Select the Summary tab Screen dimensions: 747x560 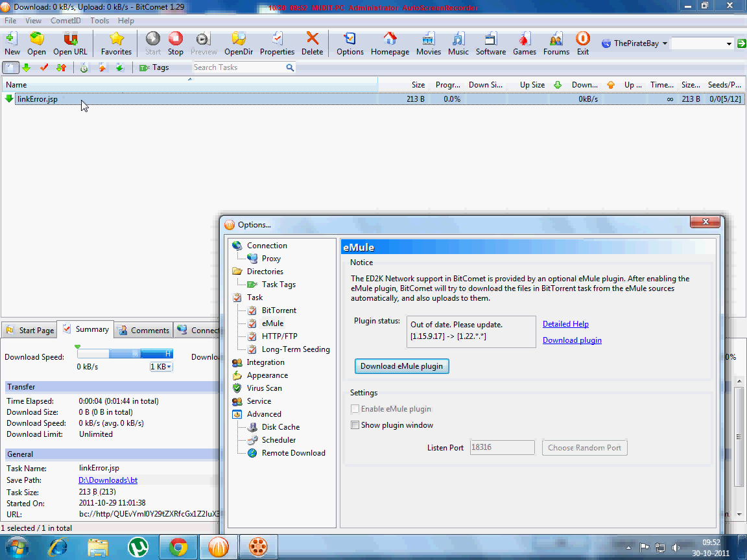(86, 329)
